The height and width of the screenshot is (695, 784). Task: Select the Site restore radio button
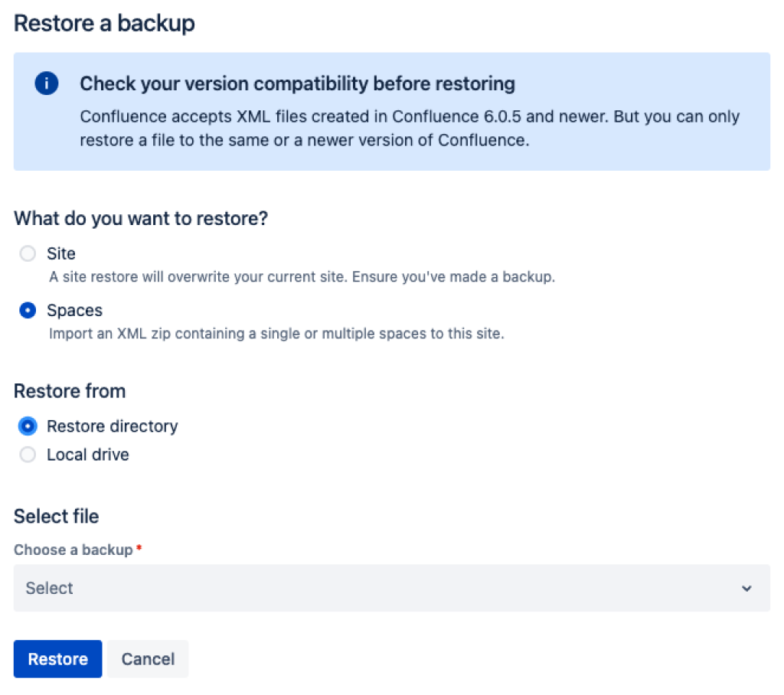coord(28,253)
